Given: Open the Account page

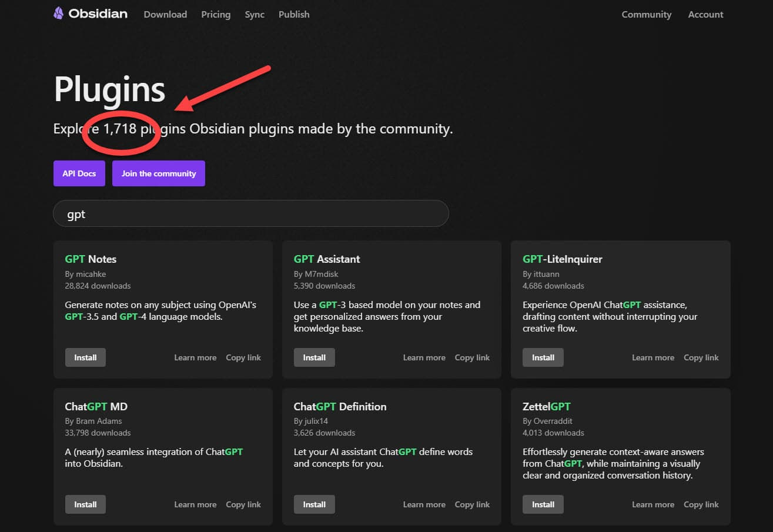Looking at the screenshot, I should pyautogui.click(x=706, y=14).
